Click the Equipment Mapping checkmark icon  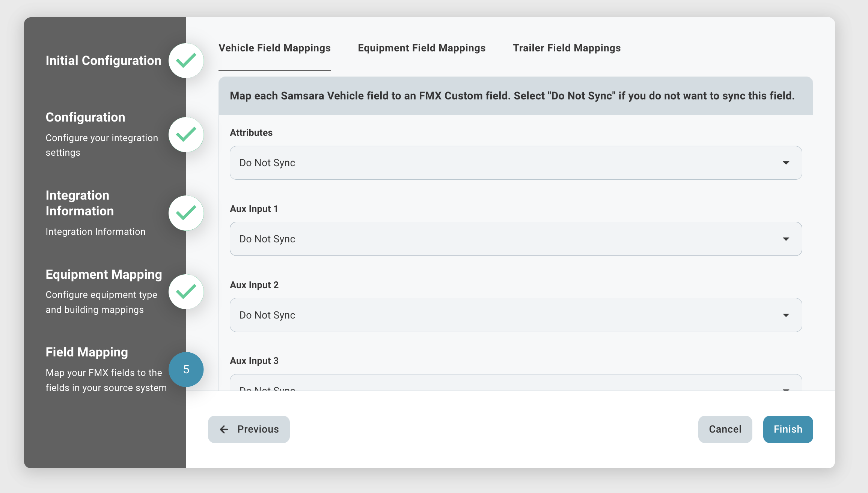(x=186, y=292)
